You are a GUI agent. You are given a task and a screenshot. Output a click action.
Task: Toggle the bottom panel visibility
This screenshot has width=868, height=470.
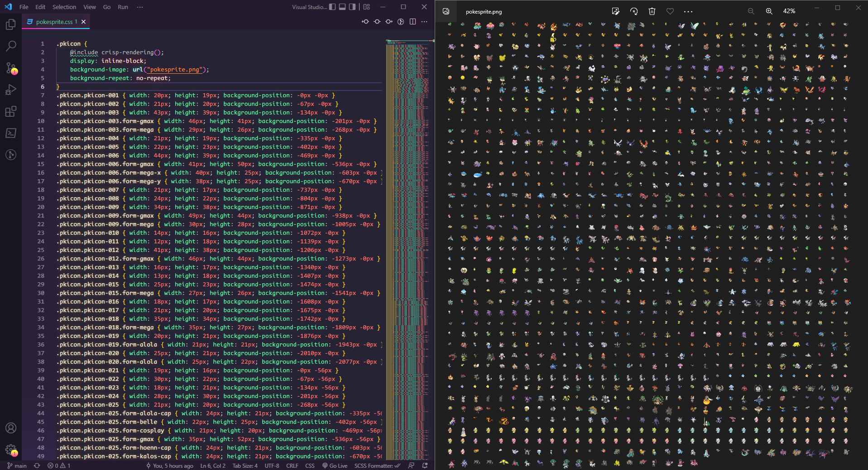(342, 7)
